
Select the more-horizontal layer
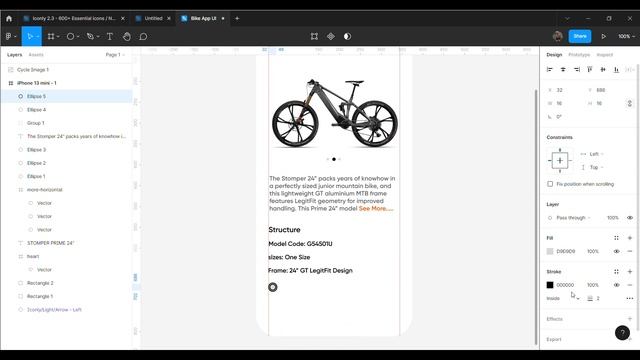66,190
